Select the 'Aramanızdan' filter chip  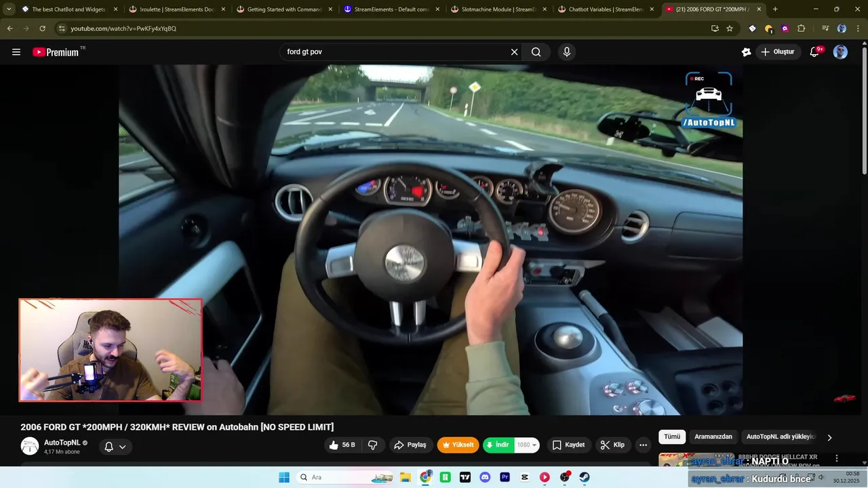pyautogui.click(x=713, y=437)
